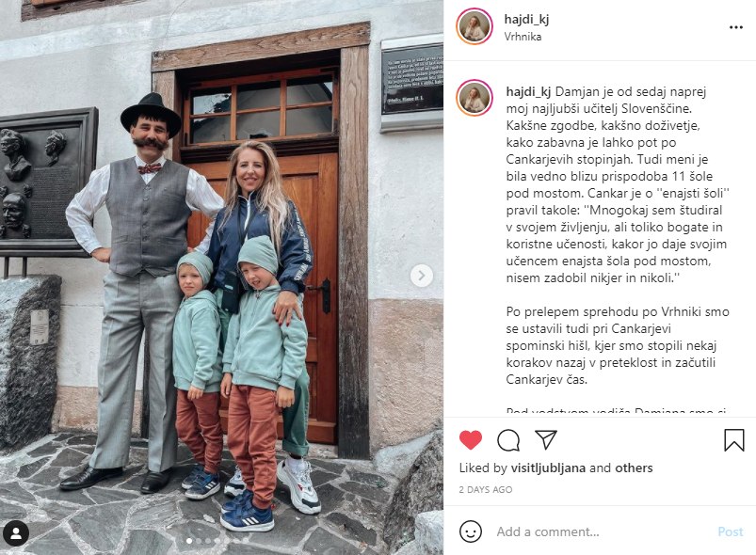Open hajdi_kj username in header
The image size is (756, 555).
pyautogui.click(x=526, y=19)
